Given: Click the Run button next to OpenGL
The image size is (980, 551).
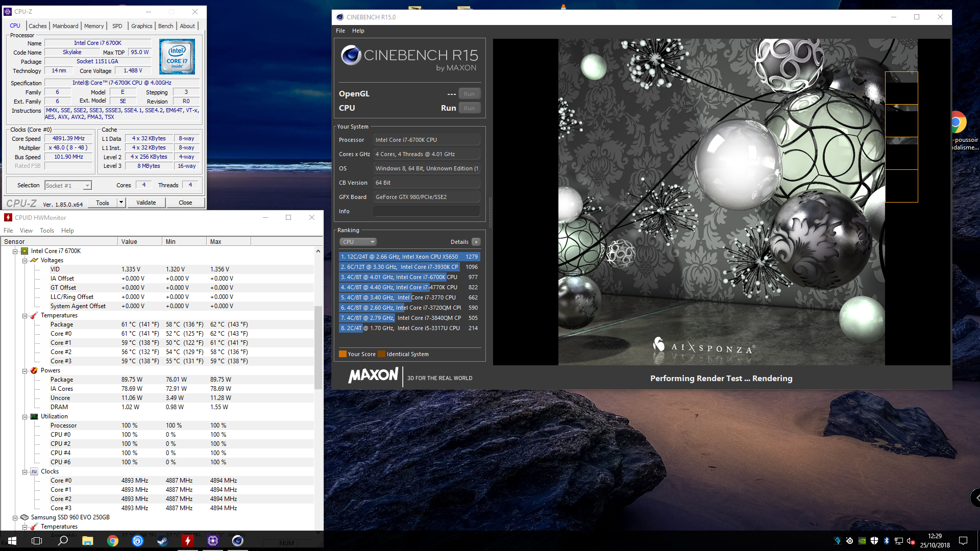Looking at the screenshot, I should click(x=469, y=94).
